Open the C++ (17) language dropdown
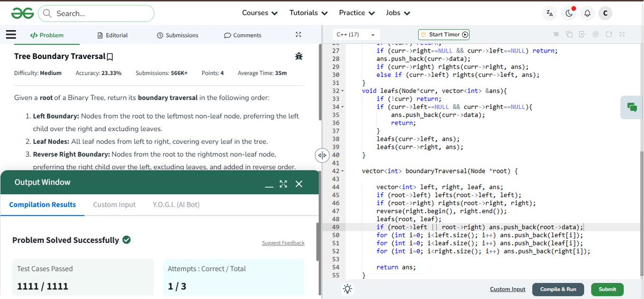Image resolution: width=644 pixels, height=299 pixels. tap(356, 34)
